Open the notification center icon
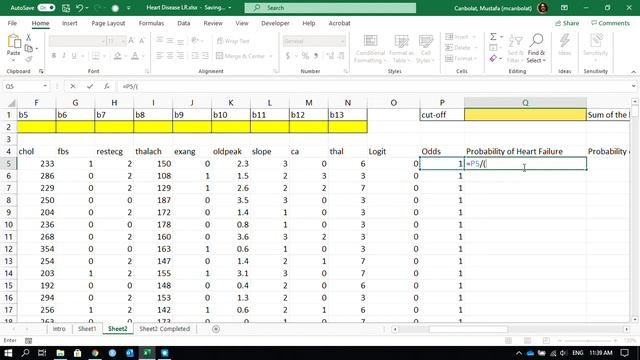The width and height of the screenshot is (640, 360). click(624, 353)
